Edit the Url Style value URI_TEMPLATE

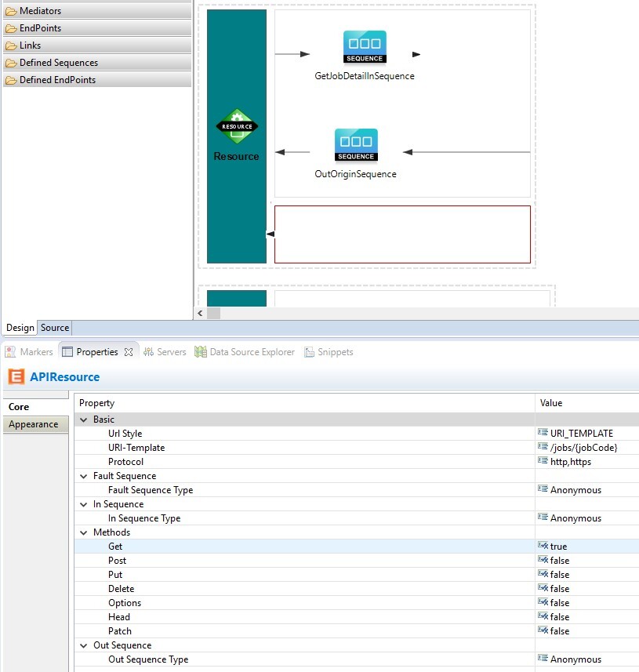[x=587, y=434]
